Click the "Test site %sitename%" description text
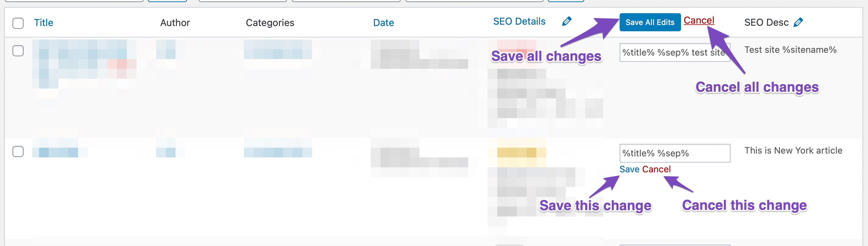868x246 pixels. [790, 50]
